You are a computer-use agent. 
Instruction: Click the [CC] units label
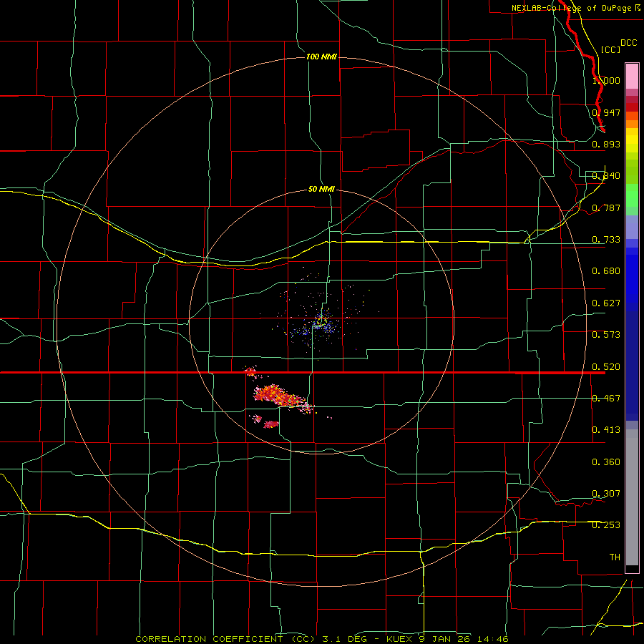[610, 49]
